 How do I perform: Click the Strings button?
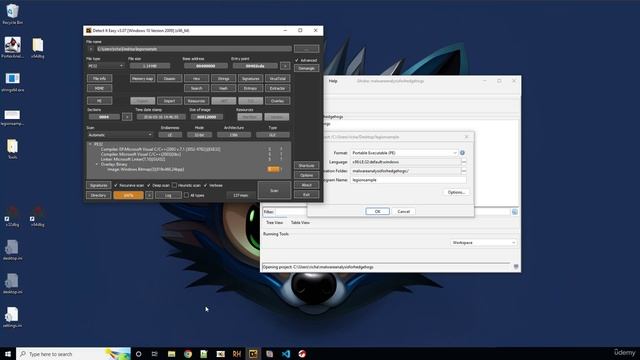[x=223, y=78]
